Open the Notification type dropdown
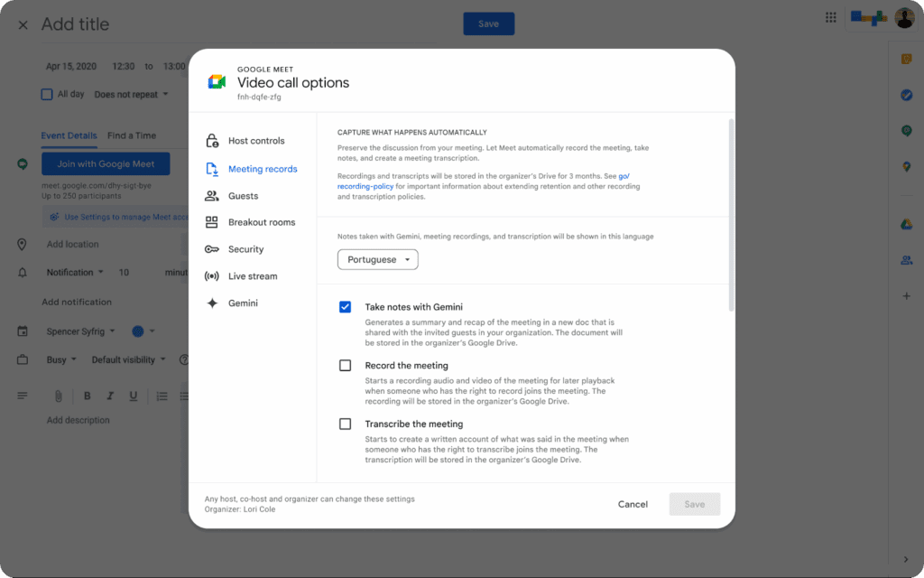The image size is (924, 578). coord(76,273)
